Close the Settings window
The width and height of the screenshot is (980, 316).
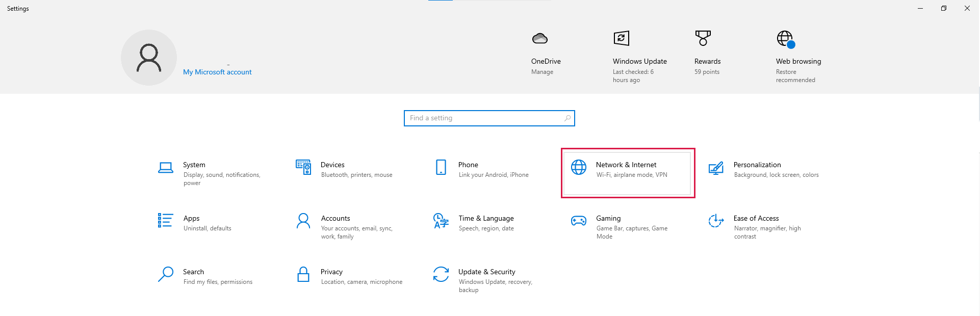pos(967,8)
